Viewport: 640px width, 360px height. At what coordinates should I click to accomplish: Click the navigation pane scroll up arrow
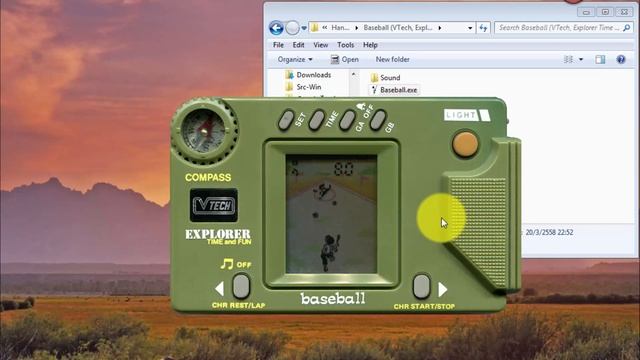coord(353,75)
